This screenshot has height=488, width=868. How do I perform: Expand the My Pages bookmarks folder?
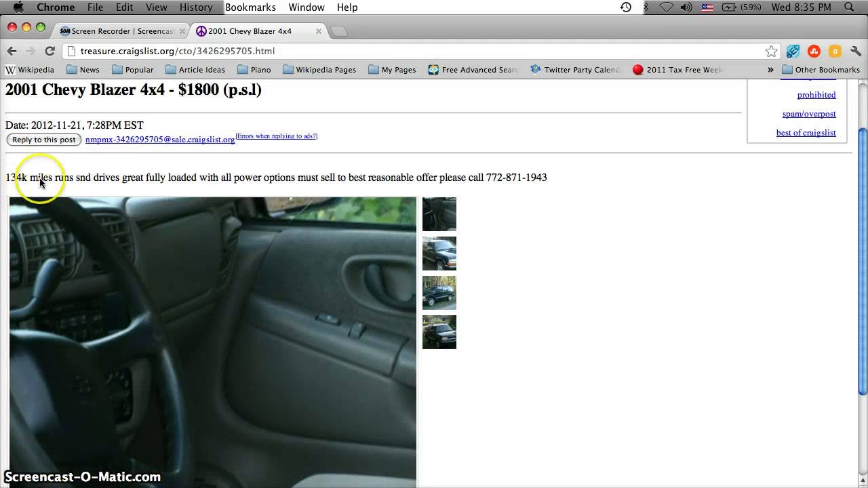tap(392, 70)
